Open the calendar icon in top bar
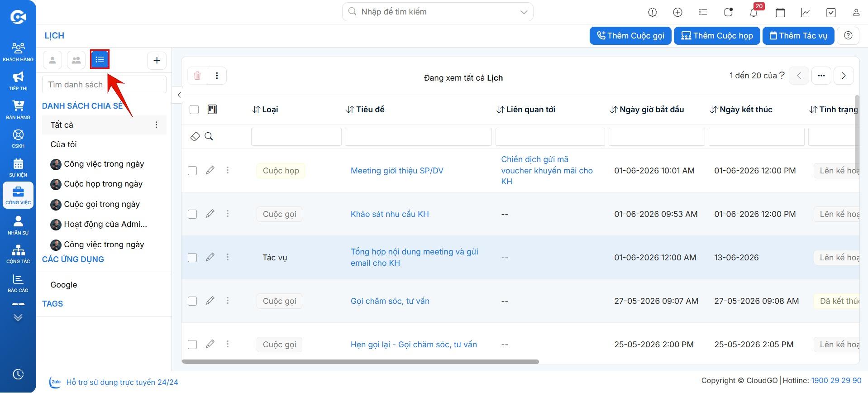This screenshot has width=868, height=393. click(780, 12)
